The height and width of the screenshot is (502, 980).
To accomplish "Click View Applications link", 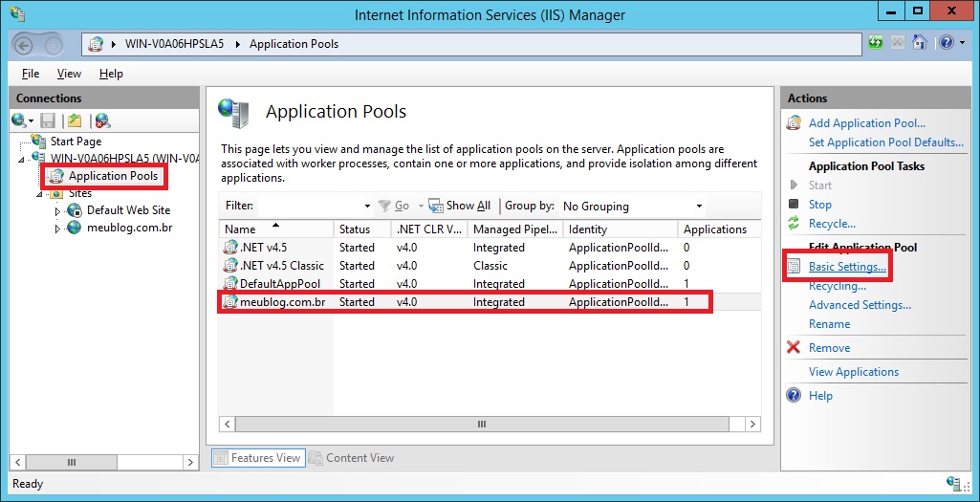I will point(853,372).
